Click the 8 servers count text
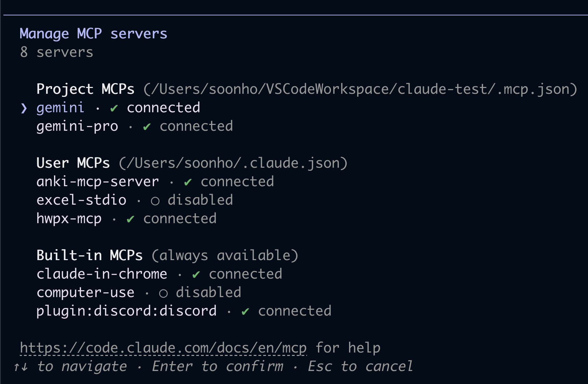Screen dimensions: 588x384 (57, 52)
